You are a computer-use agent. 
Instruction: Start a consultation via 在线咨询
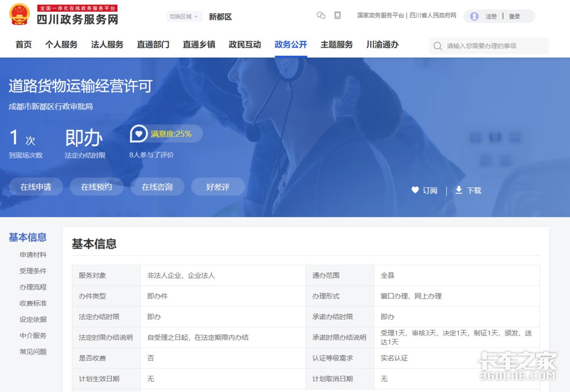(x=157, y=187)
